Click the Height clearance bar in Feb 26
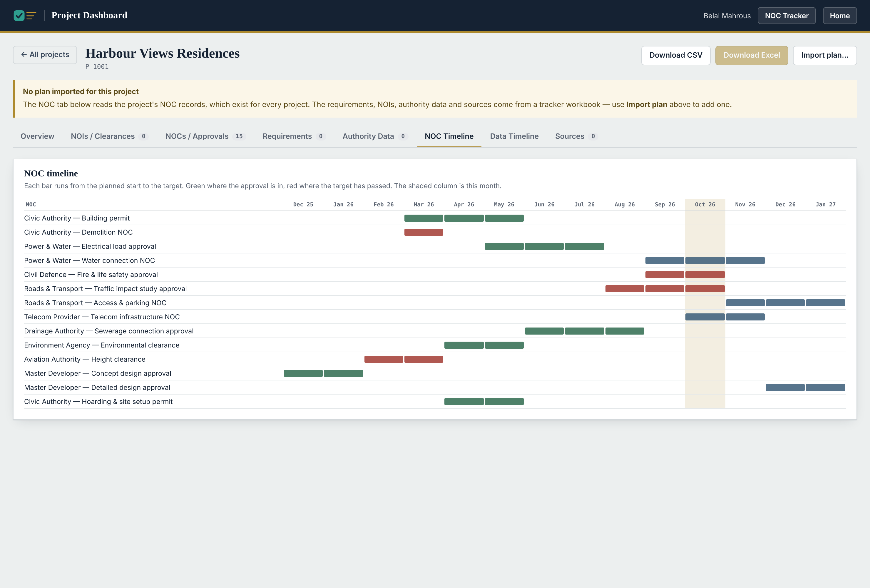This screenshot has width=870, height=588. pos(383,359)
